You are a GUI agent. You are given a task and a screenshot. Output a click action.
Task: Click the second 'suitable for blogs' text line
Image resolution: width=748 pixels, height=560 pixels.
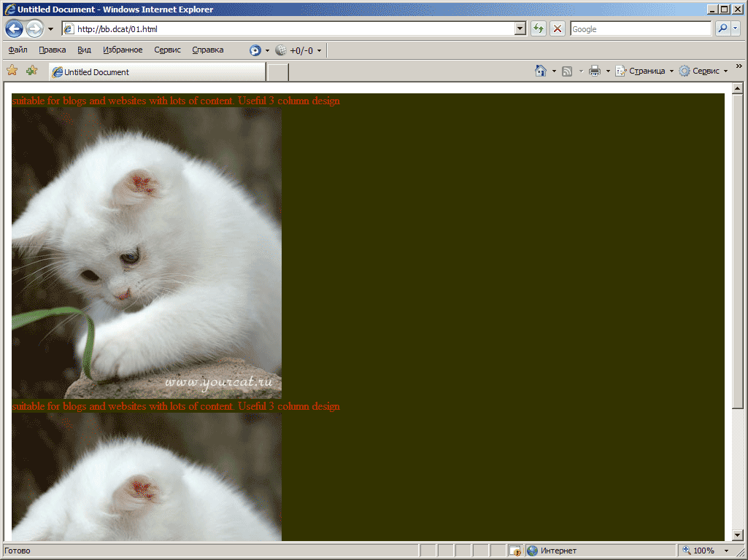click(x=176, y=406)
